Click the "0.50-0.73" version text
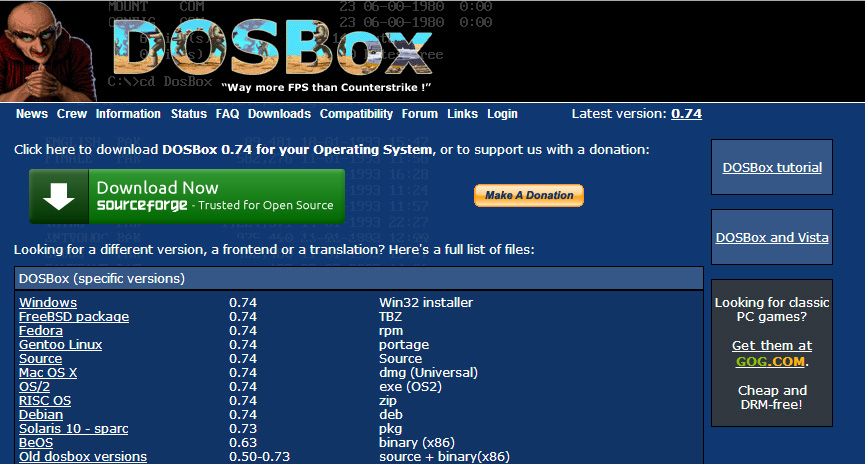The width and height of the screenshot is (865, 464). coord(259,457)
